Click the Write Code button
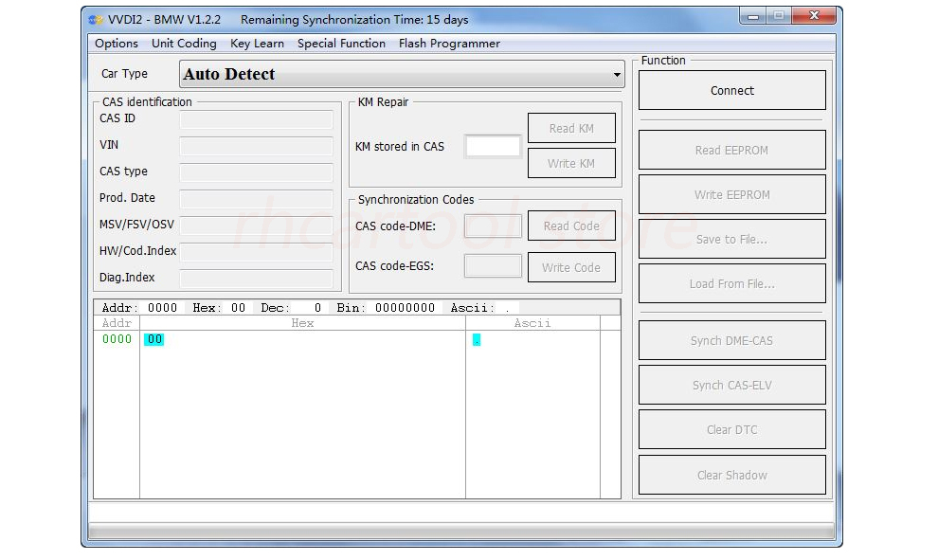 (x=571, y=267)
